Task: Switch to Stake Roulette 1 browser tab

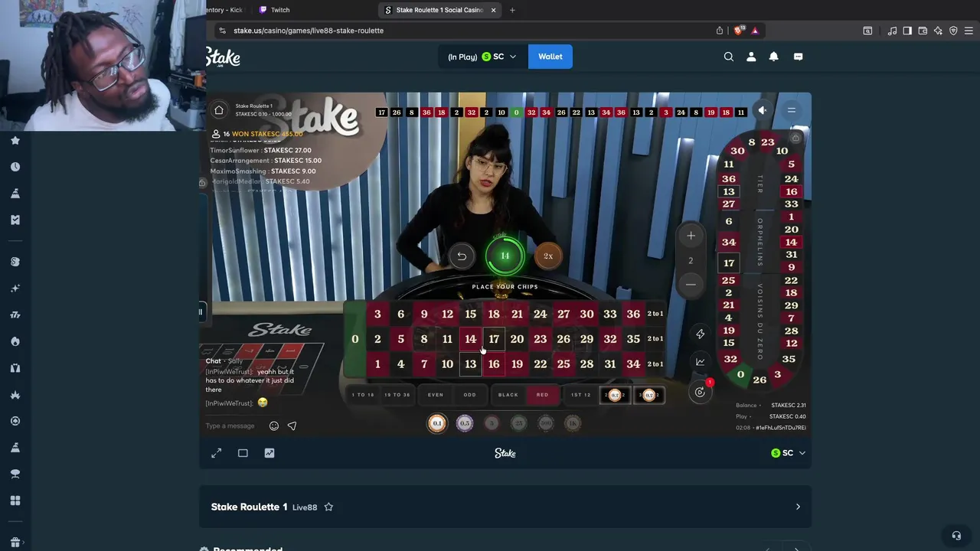Action: click(x=439, y=10)
